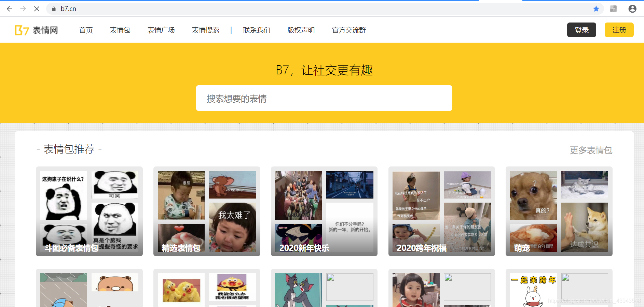Open 官方交流群 link
The height and width of the screenshot is (307, 644).
(349, 30)
